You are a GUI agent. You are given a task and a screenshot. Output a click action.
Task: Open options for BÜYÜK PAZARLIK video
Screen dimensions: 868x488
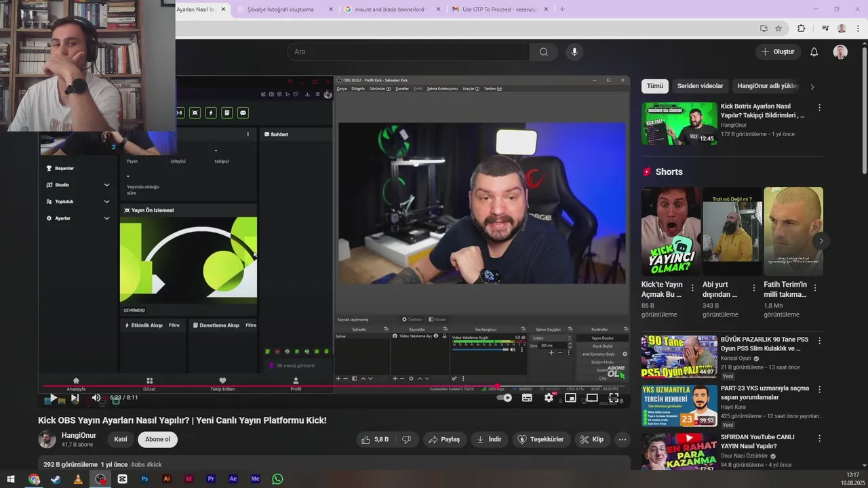point(819,340)
